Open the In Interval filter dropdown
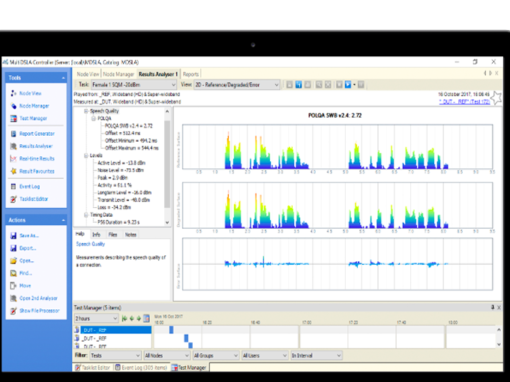The image size is (510, 382). click(316, 356)
